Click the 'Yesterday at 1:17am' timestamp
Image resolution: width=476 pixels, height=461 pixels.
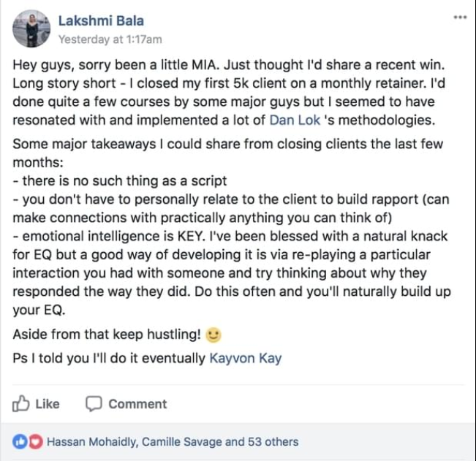click(x=110, y=39)
